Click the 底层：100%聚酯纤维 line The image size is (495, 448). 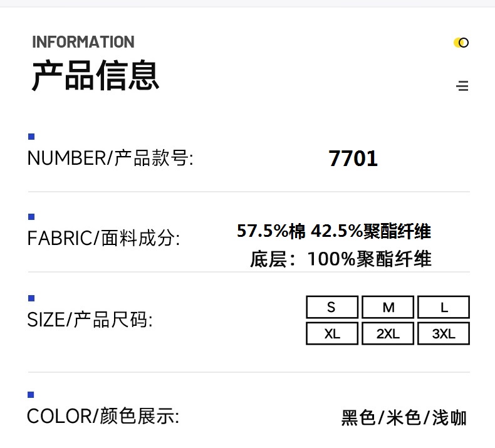coord(341,258)
